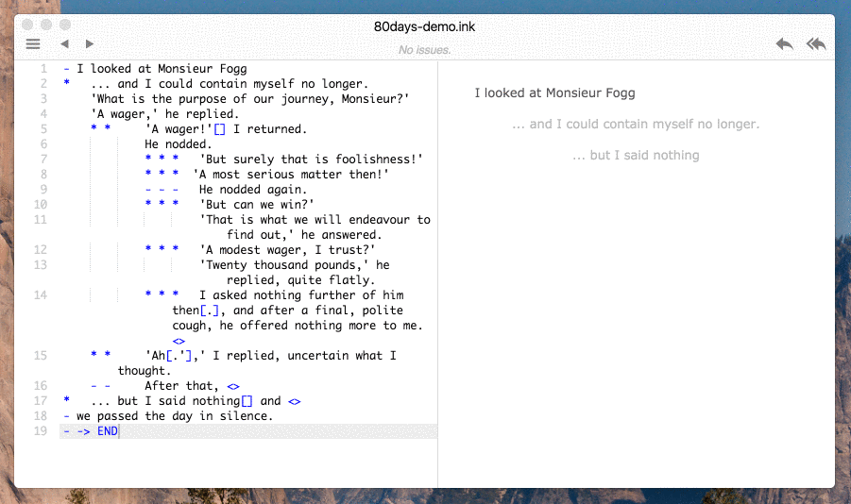This screenshot has height=504, width=851.
Task: Click the line "'Ah.',' I replied, uncertain what I"
Action: (270, 356)
